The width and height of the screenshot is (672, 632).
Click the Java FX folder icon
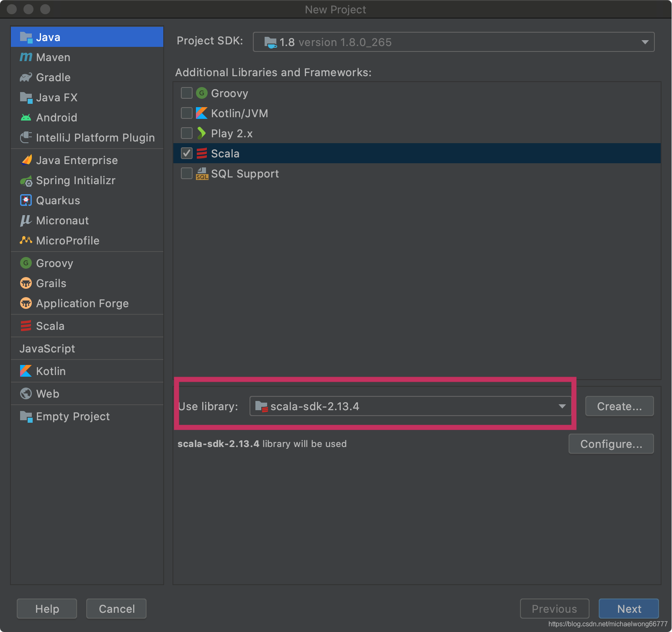pos(26,98)
